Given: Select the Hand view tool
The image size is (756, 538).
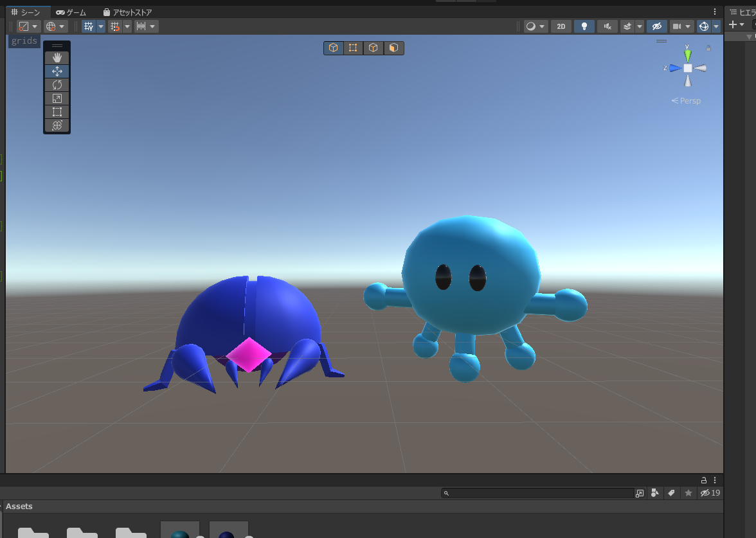Looking at the screenshot, I should (57, 58).
